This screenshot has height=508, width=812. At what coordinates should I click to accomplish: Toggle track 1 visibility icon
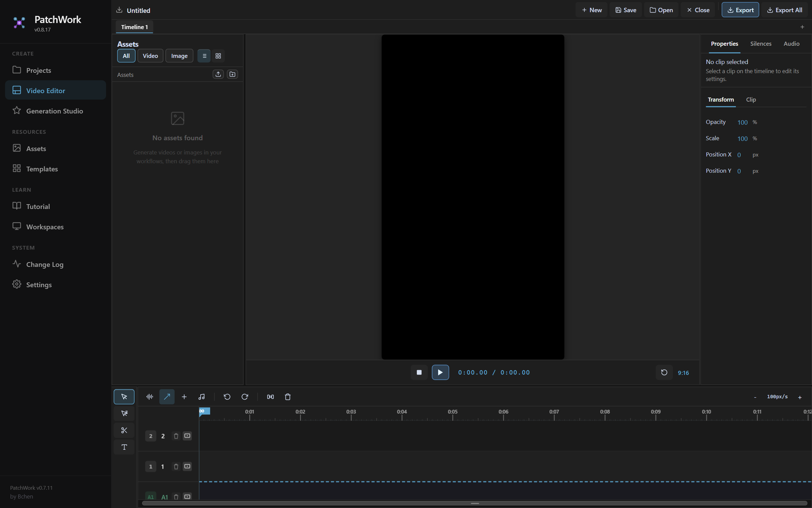tap(187, 466)
